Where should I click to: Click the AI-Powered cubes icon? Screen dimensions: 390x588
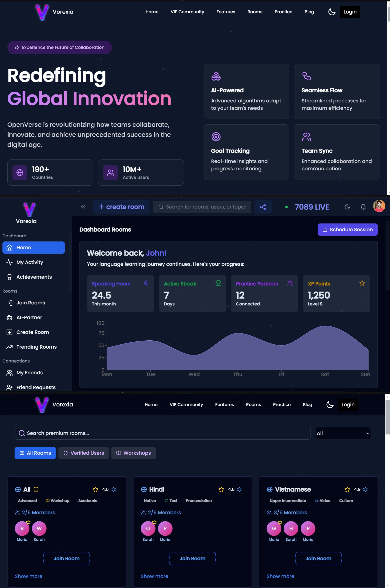[216, 76]
